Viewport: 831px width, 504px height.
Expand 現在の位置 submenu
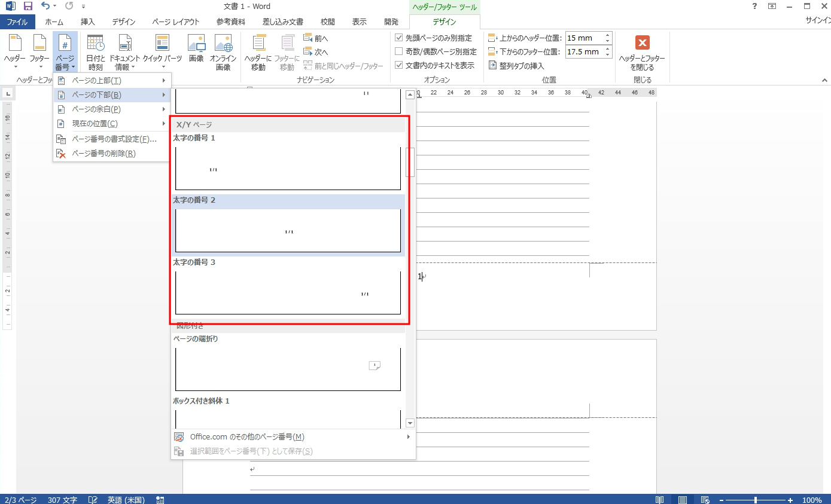[x=112, y=124]
